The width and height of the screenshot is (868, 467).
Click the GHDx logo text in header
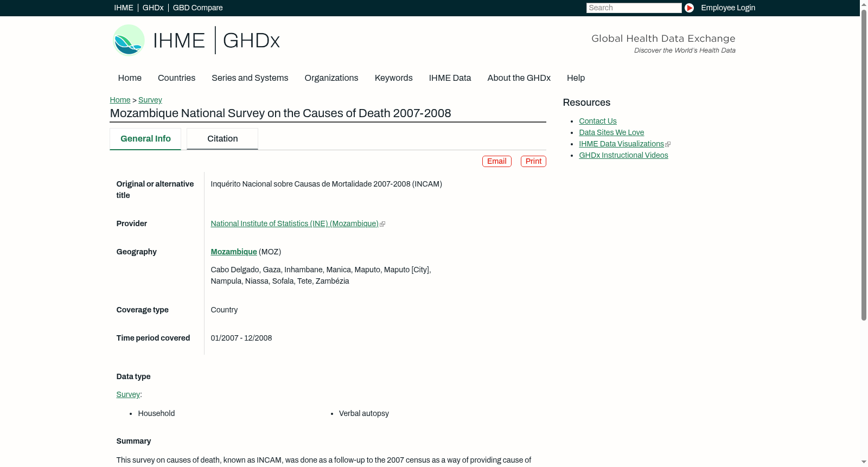point(251,41)
